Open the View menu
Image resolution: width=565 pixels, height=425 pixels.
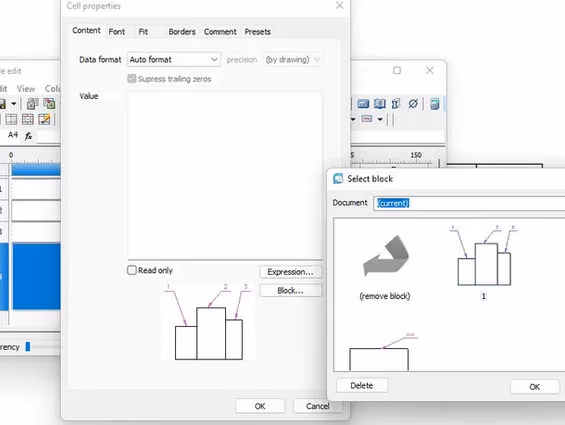click(26, 89)
